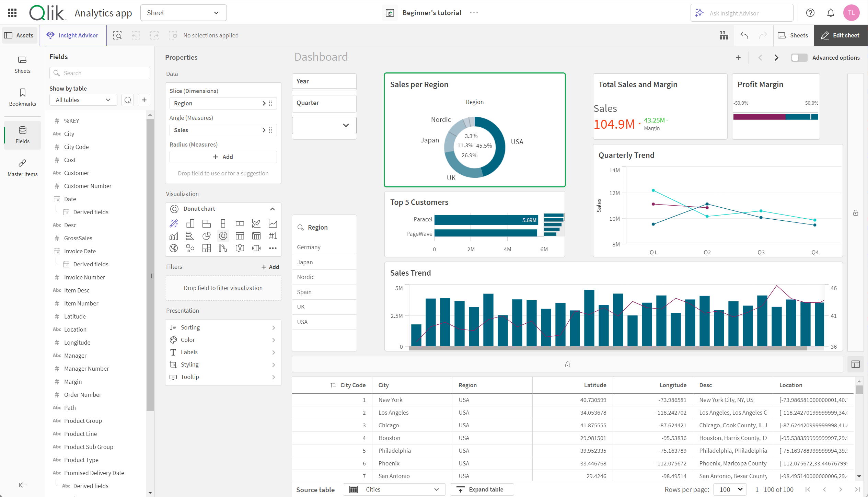Click the Master items icon in sidebar

pyautogui.click(x=22, y=163)
